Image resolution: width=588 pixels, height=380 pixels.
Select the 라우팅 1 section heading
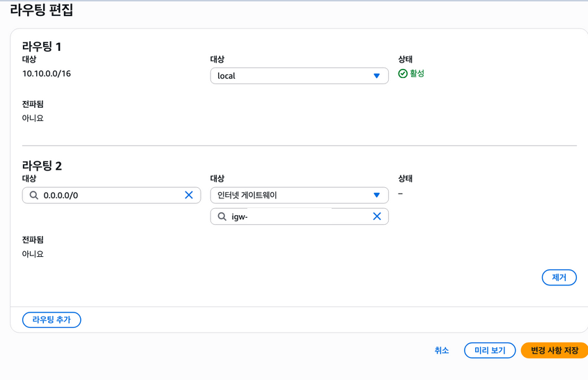coord(42,47)
